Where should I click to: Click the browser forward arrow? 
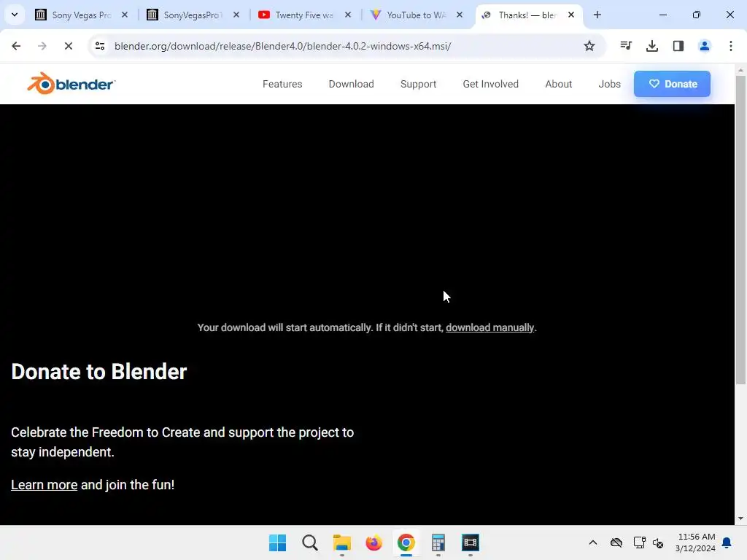[42, 46]
